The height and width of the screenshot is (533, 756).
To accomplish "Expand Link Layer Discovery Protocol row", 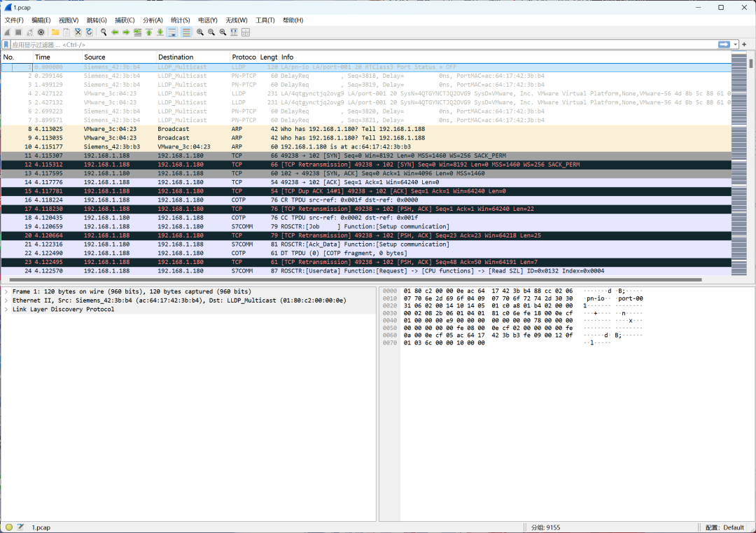I will (6, 309).
